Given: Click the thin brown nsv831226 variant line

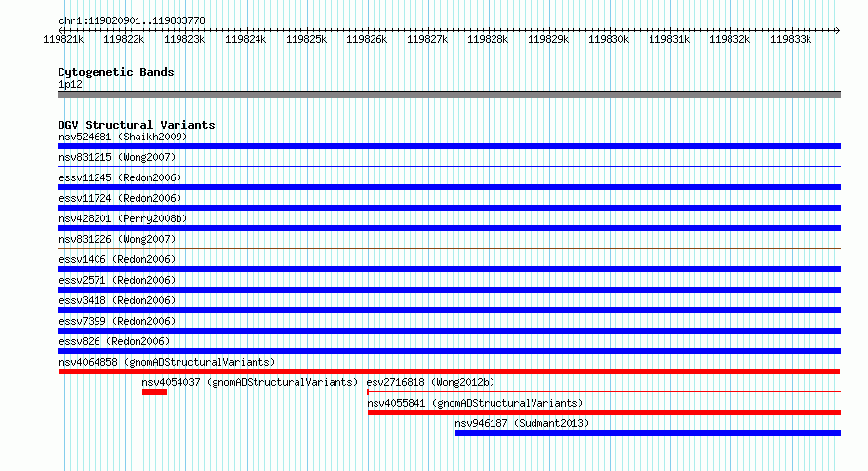Looking at the screenshot, I should click(x=449, y=248).
